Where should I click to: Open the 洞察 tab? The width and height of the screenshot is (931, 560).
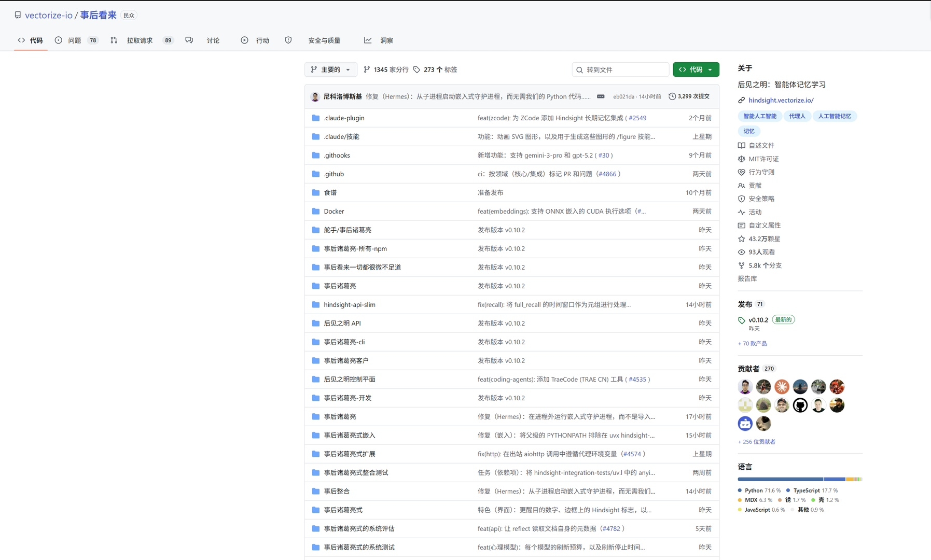(379, 40)
